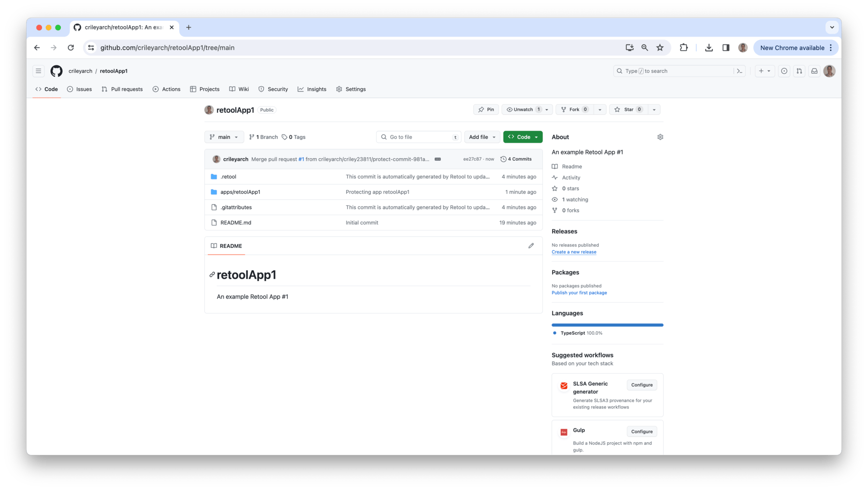
Task: Open Chrome profile avatar in toolbar
Action: click(x=743, y=48)
